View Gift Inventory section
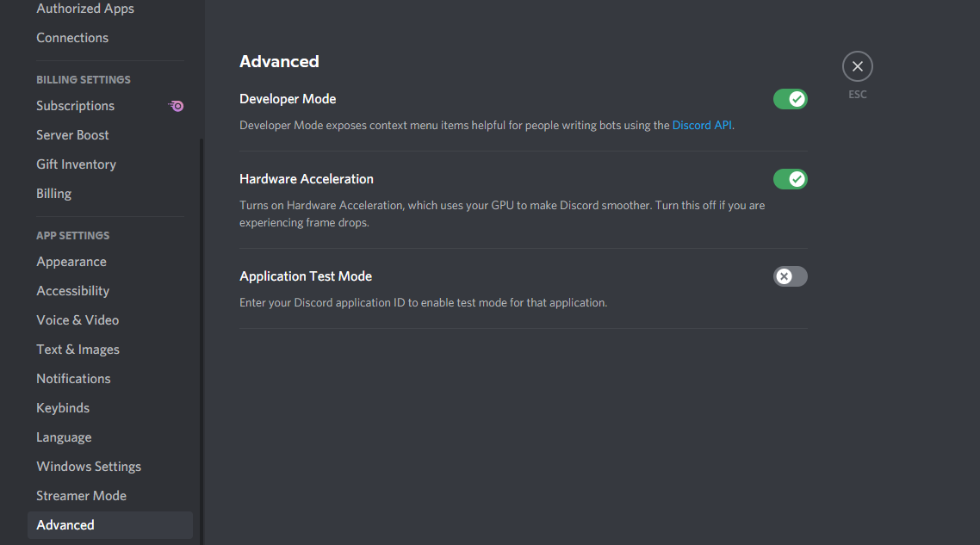 point(76,164)
